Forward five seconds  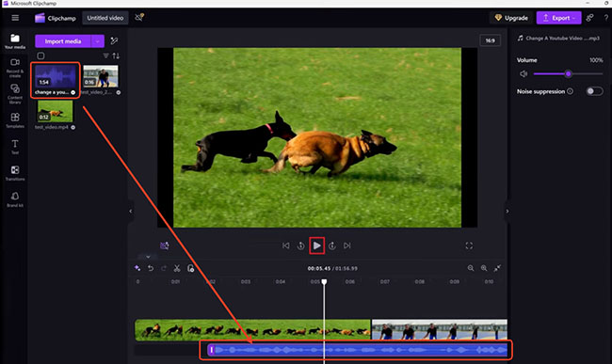[x=332, y=245]
